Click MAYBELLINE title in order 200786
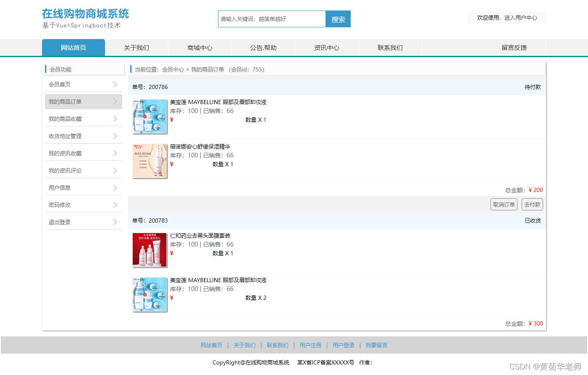This screenshot has height=375, width=588. (218, 102)
